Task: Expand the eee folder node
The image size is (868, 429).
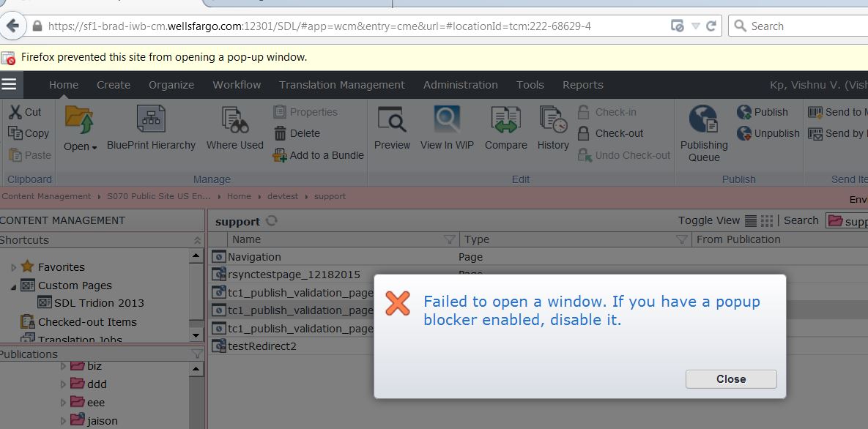Action: [x=63, y=403]
